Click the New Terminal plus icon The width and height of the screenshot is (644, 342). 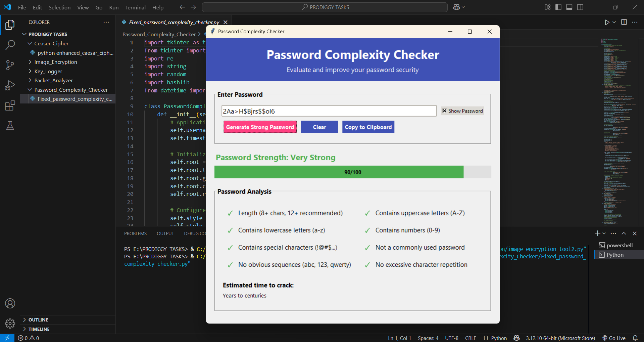[597, 233]
